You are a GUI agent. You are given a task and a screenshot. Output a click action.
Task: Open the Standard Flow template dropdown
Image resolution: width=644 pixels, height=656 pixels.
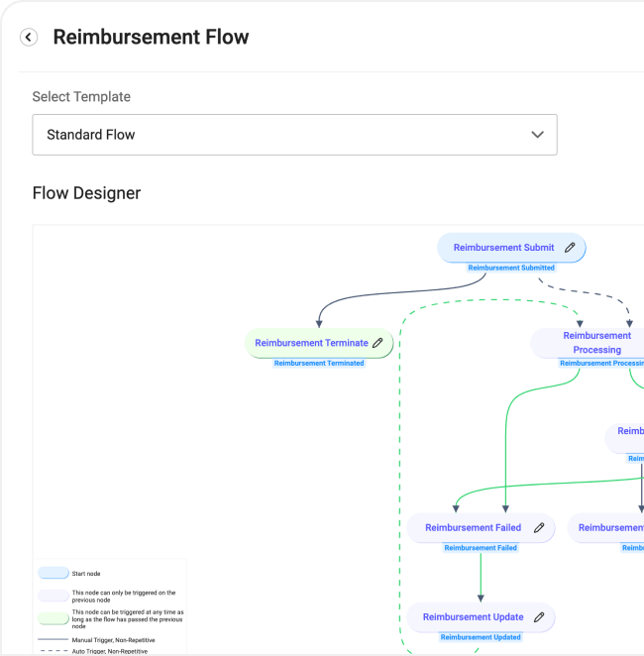[x=295, y=135]
